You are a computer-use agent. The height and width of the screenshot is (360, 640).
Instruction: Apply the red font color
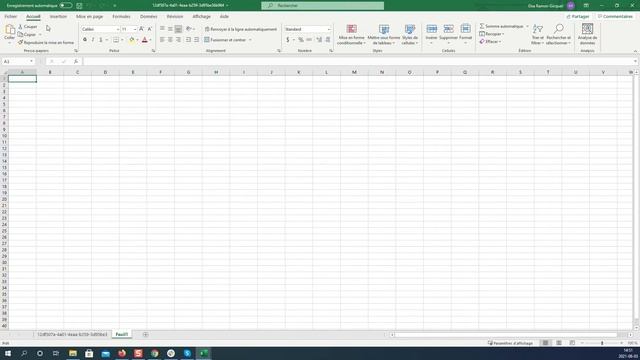tap(144, 40)
